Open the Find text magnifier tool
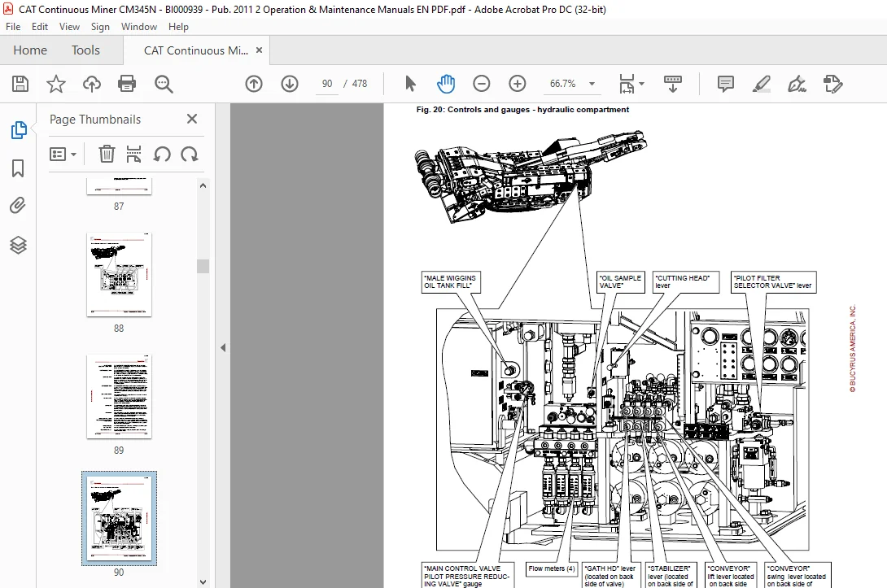 164,84
